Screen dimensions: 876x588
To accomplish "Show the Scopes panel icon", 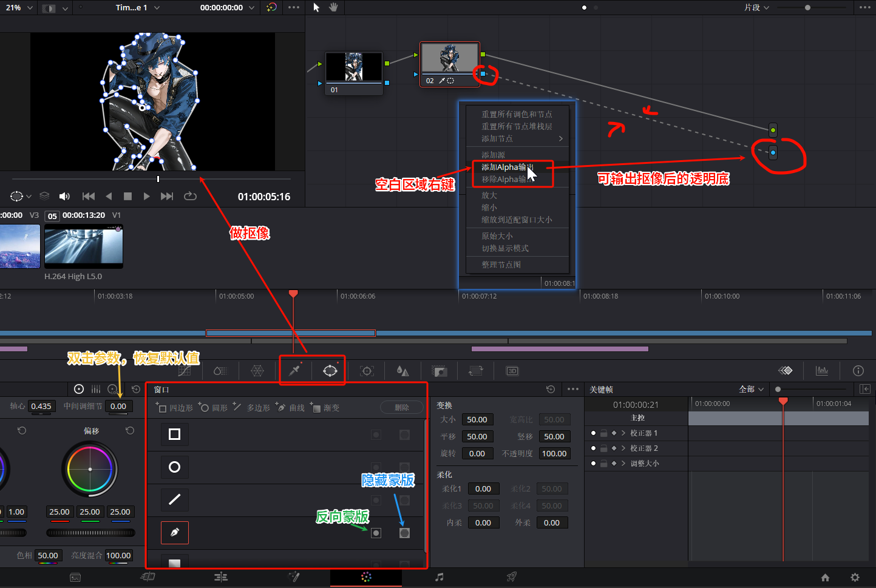I will click(x=822, y=371).
